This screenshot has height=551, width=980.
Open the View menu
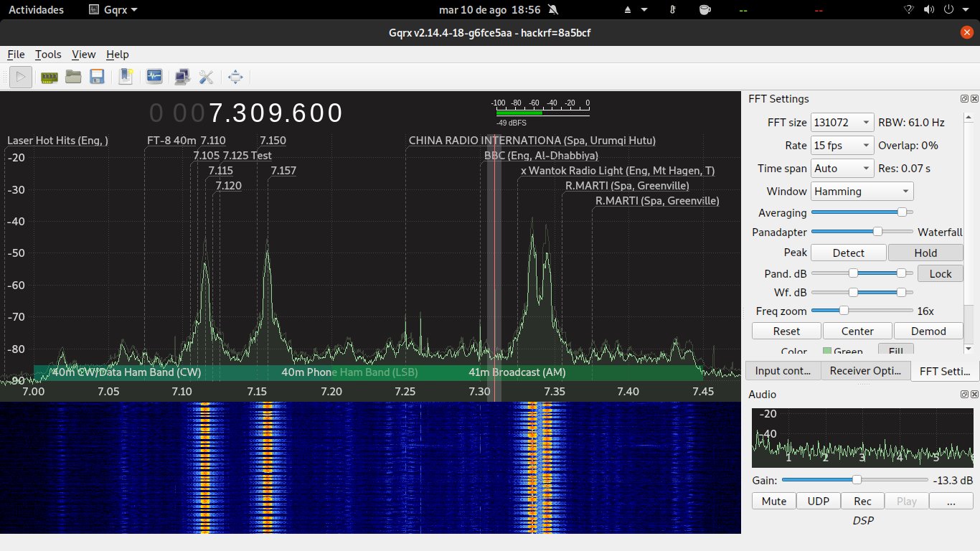point(83,54)
